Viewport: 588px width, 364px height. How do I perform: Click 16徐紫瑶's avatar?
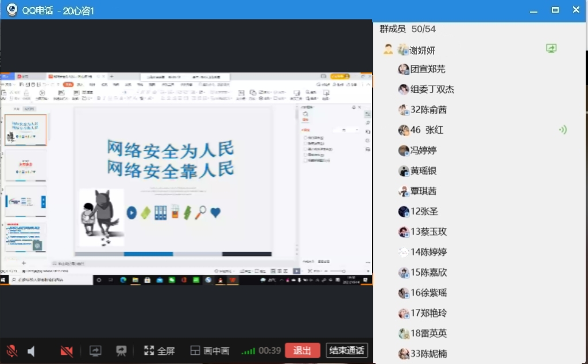click(404, 293)
